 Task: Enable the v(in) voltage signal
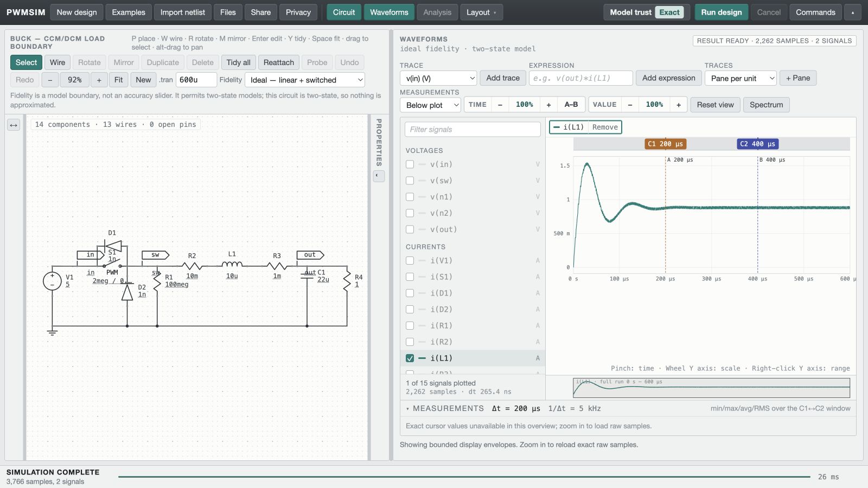coord(410,164)
